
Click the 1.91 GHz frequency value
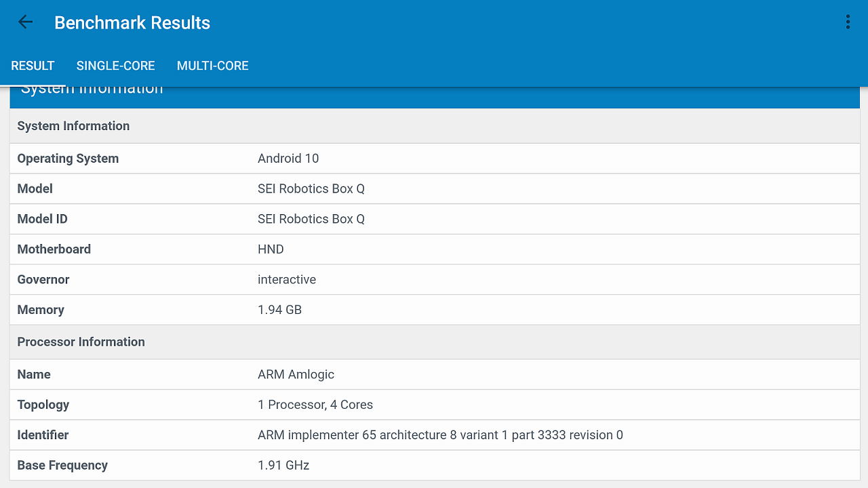coord(283,466)
